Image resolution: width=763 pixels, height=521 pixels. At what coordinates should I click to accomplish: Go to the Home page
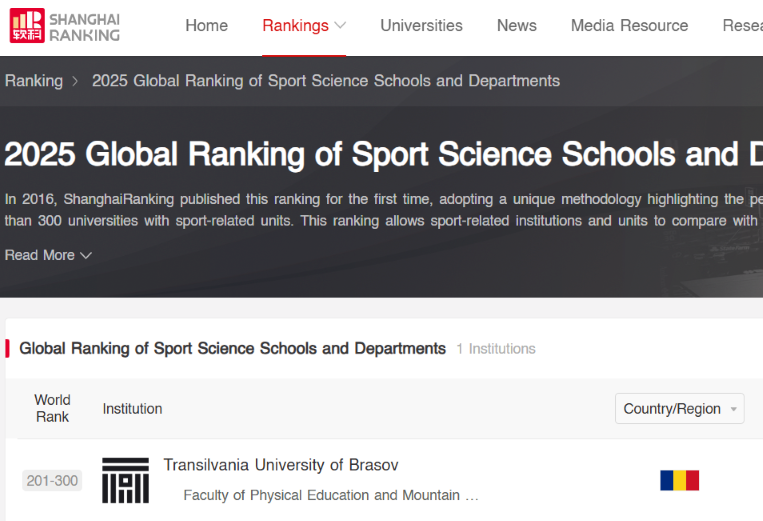[x=206, y=26]
